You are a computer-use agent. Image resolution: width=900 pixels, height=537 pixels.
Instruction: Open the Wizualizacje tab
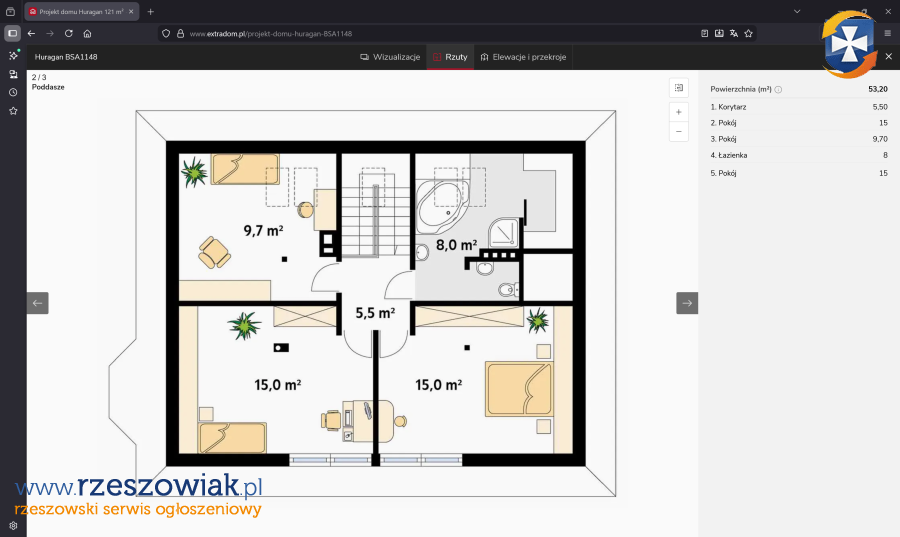click(390, 57)
